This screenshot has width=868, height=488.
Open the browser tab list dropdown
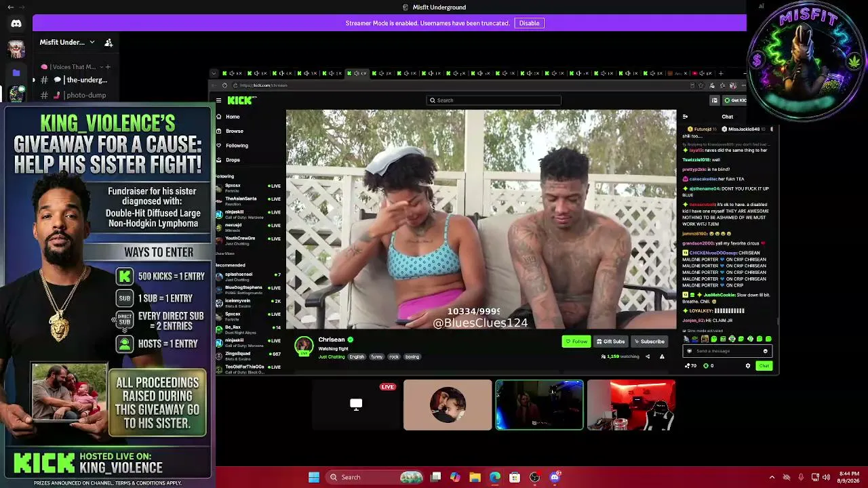coord(214,73)
